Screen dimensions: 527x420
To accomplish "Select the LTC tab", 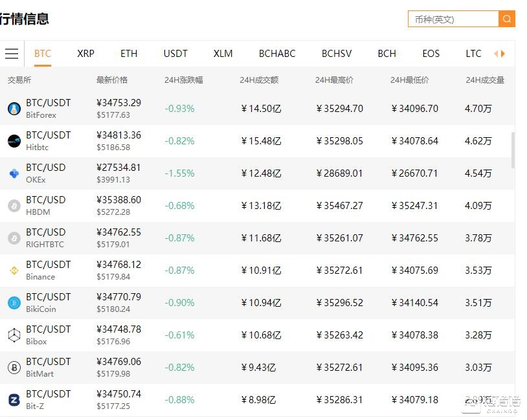I will (473, 54).
